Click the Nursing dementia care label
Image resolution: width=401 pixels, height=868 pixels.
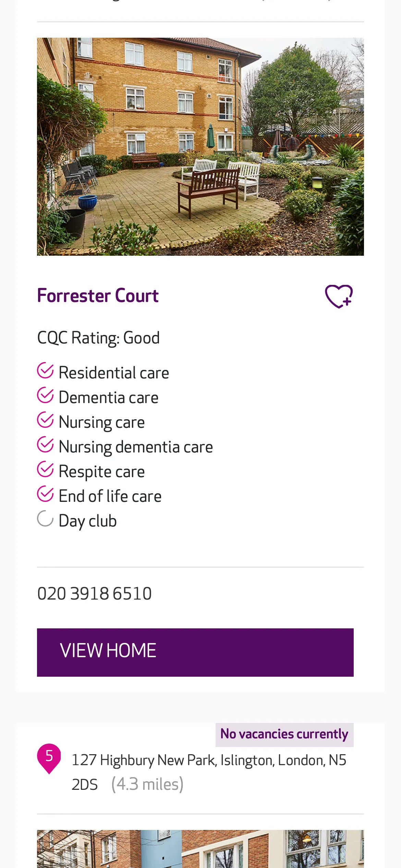click(136, 447)
